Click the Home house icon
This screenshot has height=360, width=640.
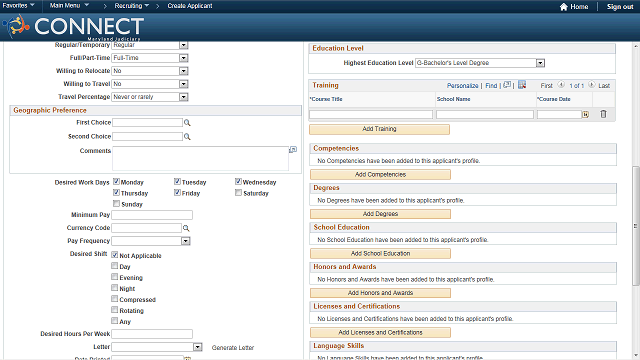coord(564,7)
